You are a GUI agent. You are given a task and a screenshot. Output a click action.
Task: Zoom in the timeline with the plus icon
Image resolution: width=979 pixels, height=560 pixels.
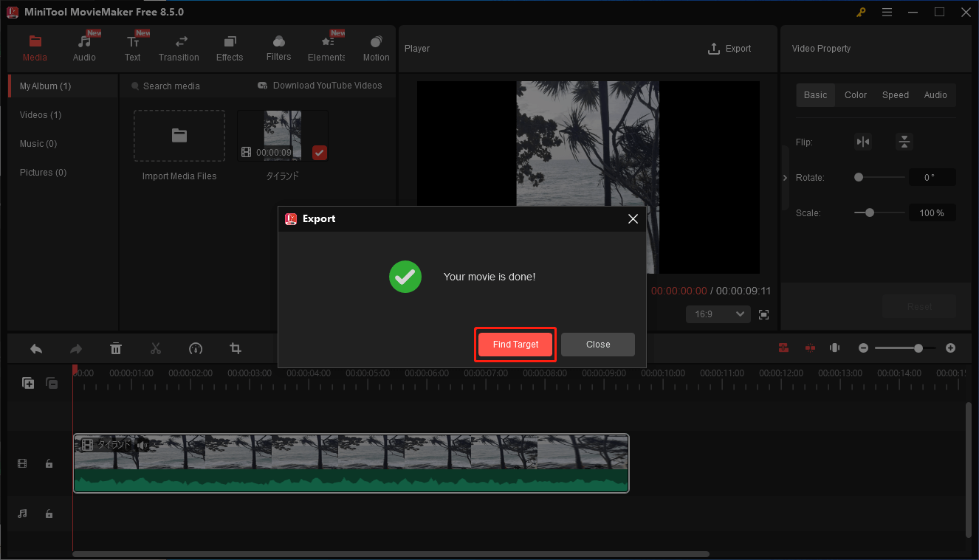pos(950,348)
